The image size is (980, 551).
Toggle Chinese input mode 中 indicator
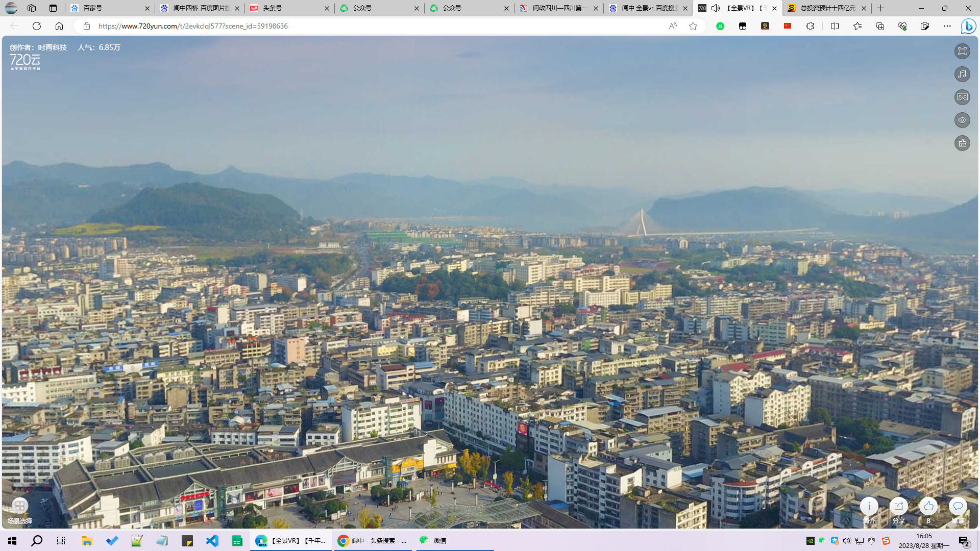point(872,541)
